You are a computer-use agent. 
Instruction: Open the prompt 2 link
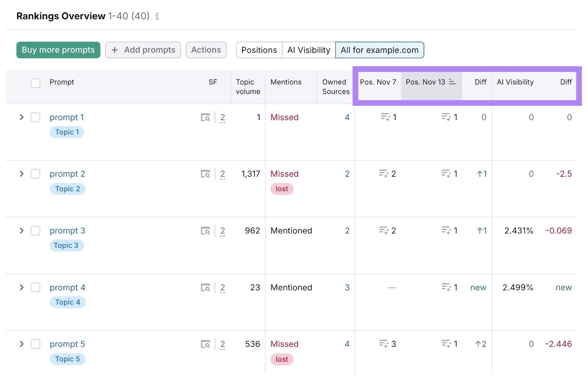[x=67, y=174]
